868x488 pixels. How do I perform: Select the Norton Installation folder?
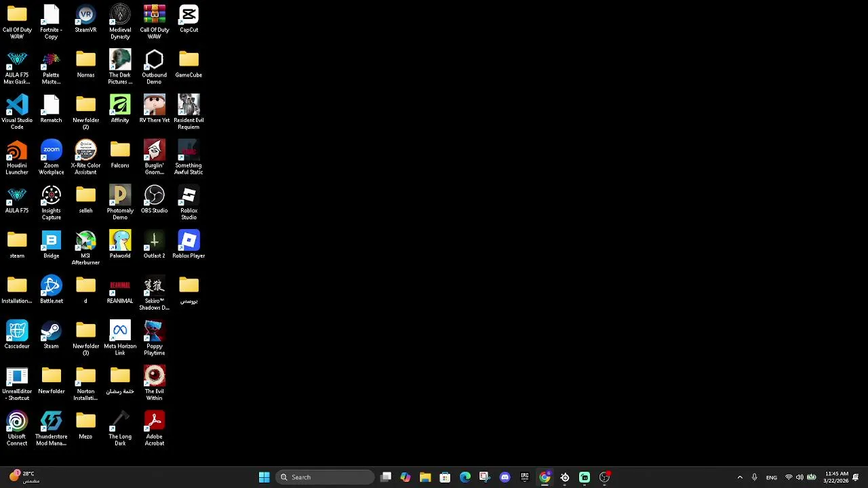tap(85, 384)
